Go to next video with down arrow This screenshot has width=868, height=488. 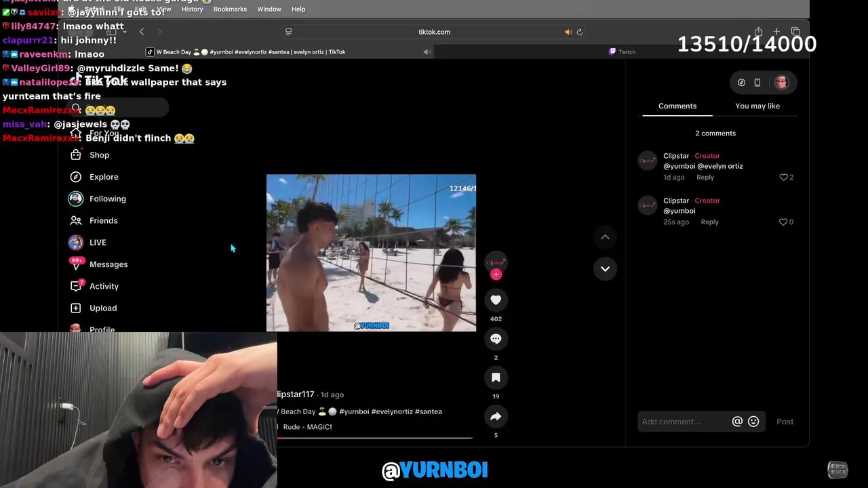pyautogui.click(x=605, y=268)
